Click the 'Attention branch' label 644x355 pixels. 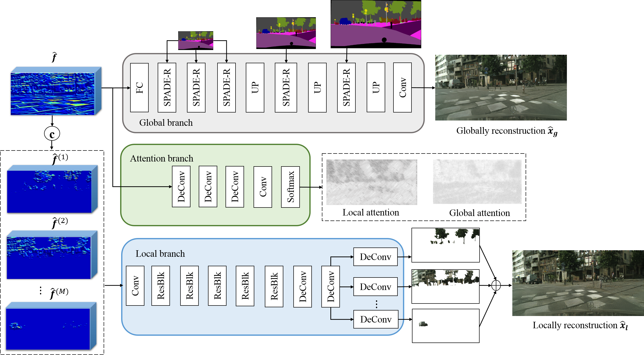click(162, 158)
